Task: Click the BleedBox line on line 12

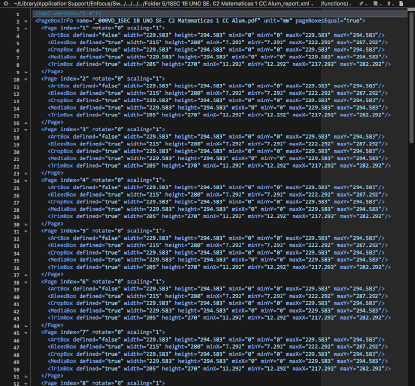Action: click(218, 93)
